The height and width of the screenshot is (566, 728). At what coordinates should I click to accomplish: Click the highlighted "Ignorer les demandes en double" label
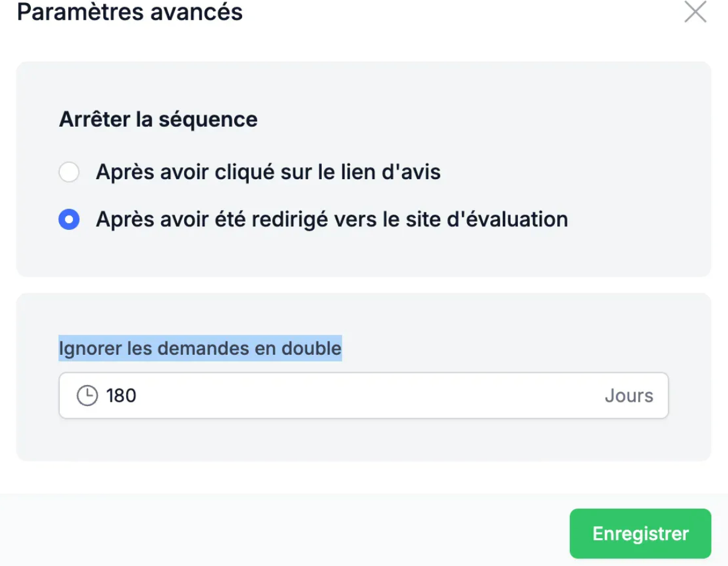tap(200, 348)
